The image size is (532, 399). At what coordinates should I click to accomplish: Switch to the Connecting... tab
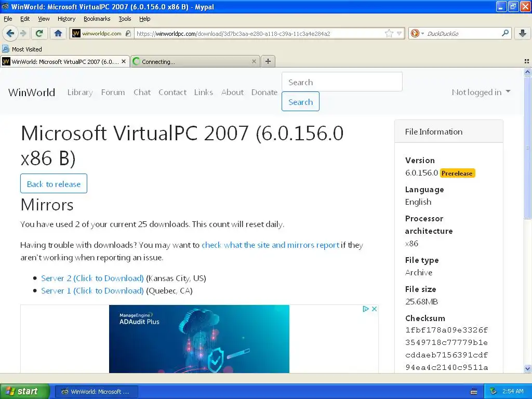click(195, 61)
